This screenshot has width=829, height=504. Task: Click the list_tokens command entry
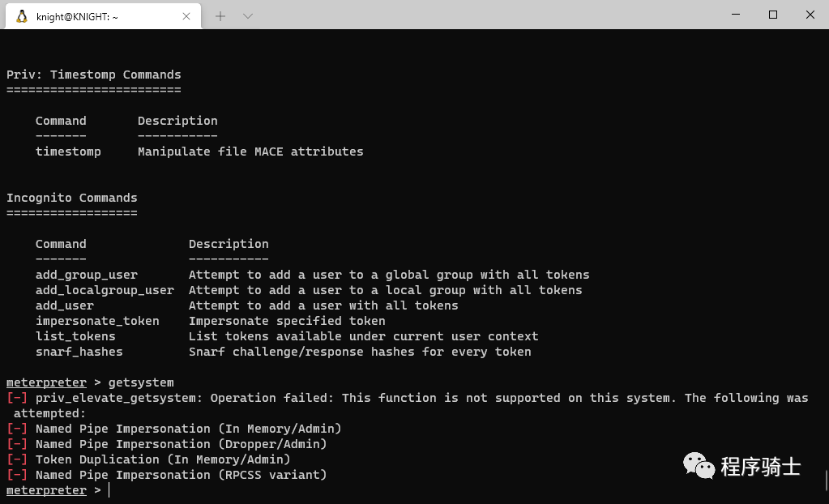pyautogui.click(x=75, y=336)
